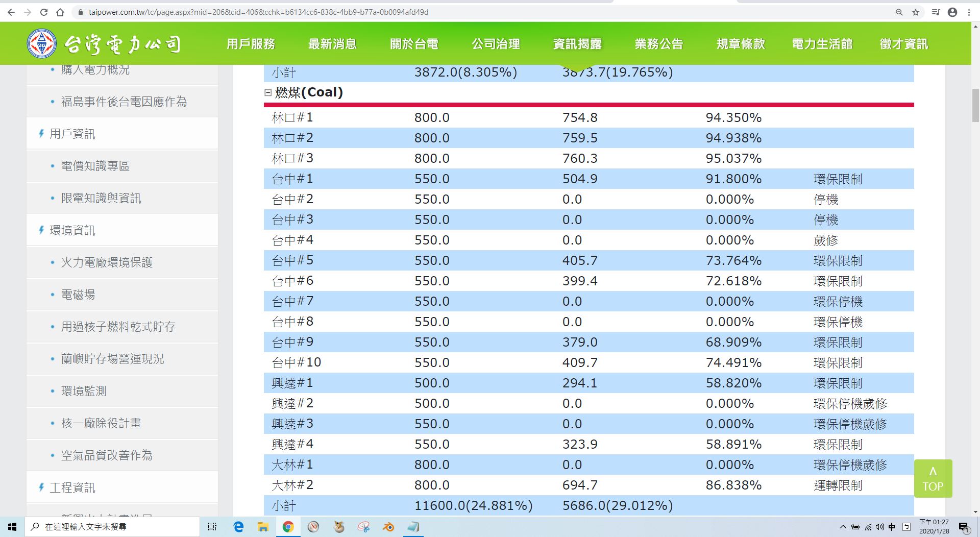
Task: Open the 蘭嶼貯存場營運現況 link
Action: 113,359
